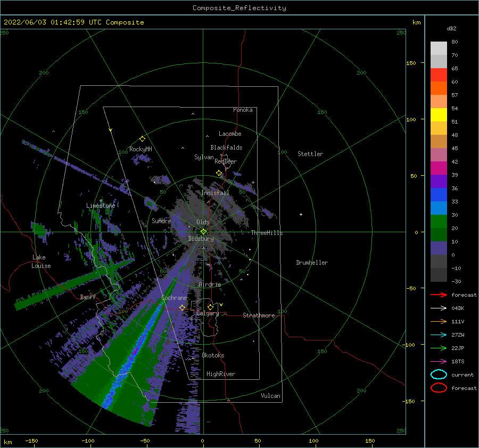Click the Ponoka city label
Image resolution: width=479 pixels, height=448 pixels.
(x=243, y=110)
